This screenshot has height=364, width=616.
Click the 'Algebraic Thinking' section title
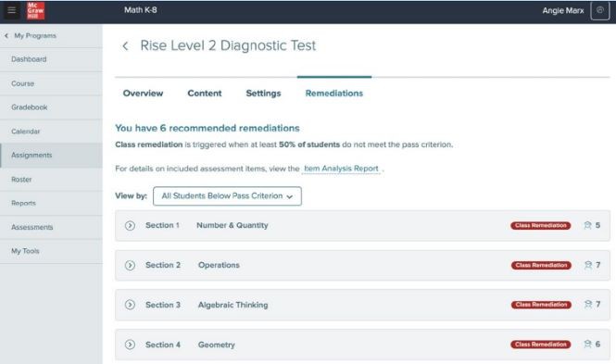click(233, 305)
